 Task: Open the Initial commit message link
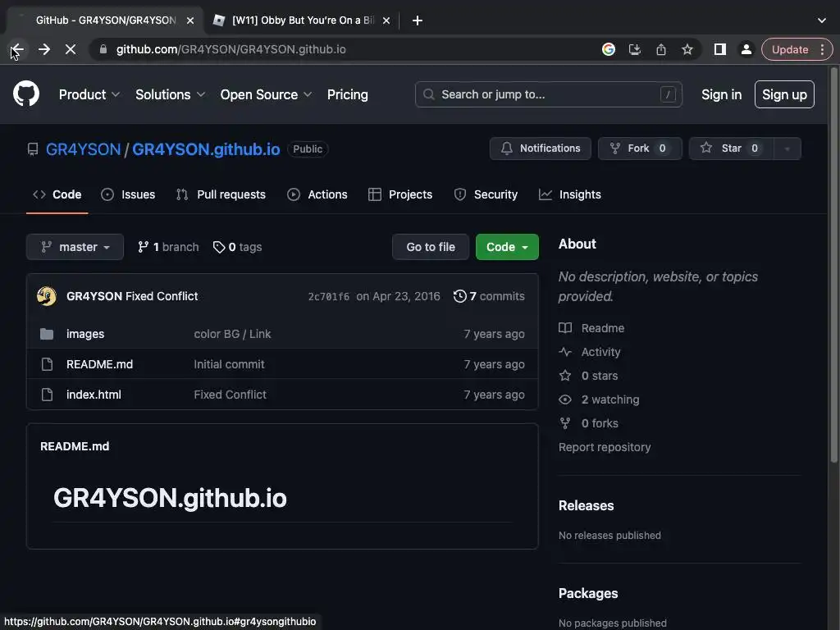(x=230, y=364)
